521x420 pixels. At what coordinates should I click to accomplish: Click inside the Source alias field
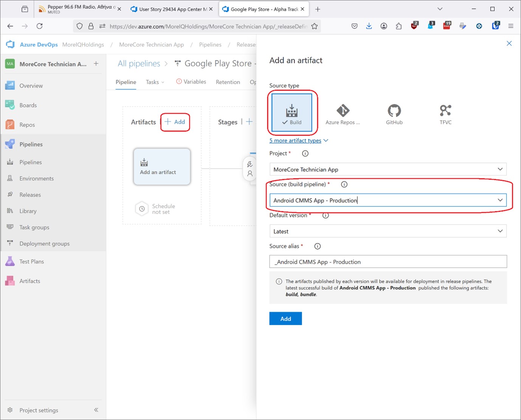pos(388,262)
